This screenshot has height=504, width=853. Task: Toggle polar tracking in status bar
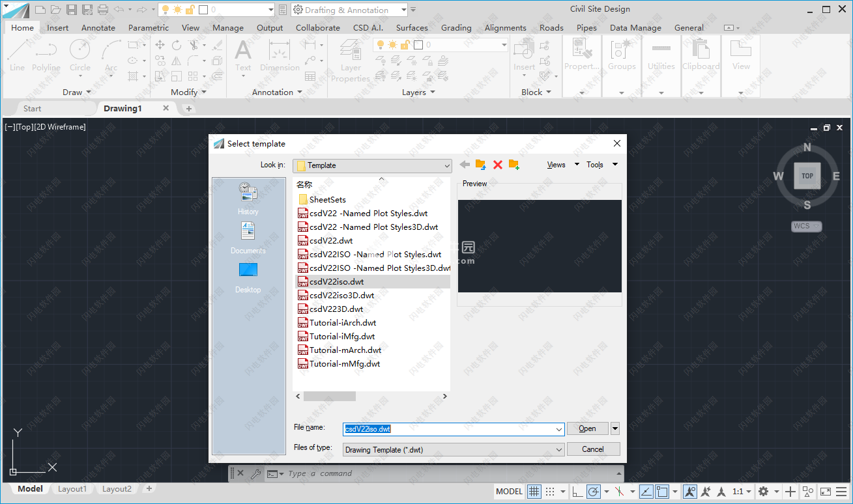594,492
